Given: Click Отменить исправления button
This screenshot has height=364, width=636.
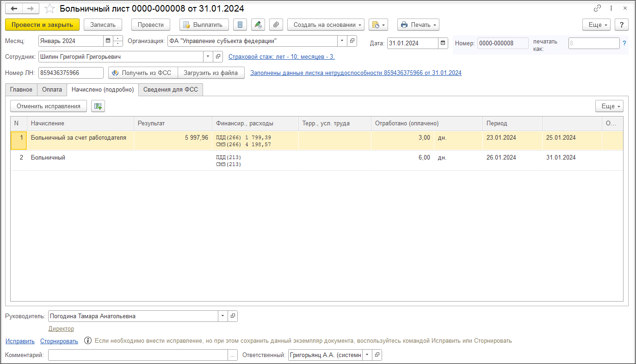Looking at the screenshot, I should pos(49,106).
